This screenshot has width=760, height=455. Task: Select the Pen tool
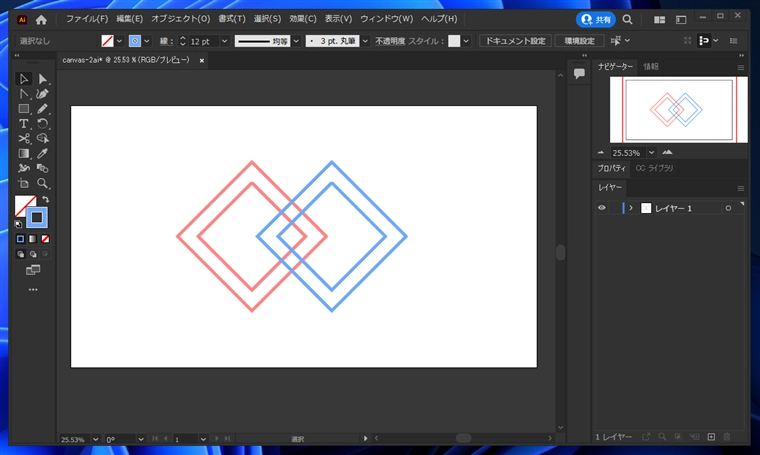pos(23,94)
